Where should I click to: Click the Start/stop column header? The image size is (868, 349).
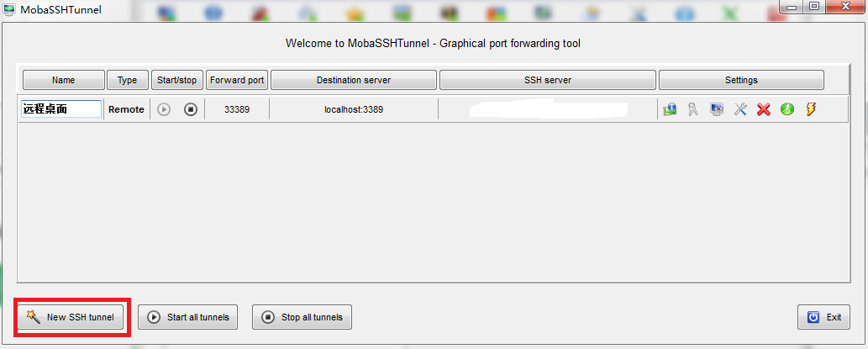click(177, 80)
